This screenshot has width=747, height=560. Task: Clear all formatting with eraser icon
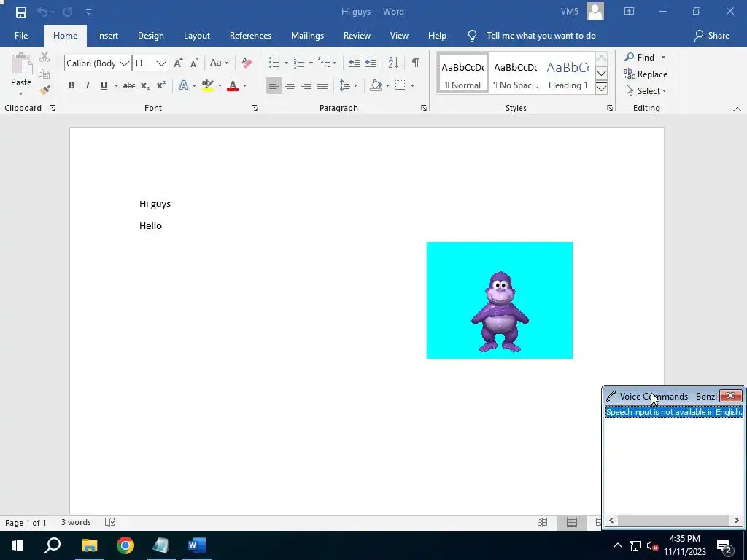tap(247, 63)
